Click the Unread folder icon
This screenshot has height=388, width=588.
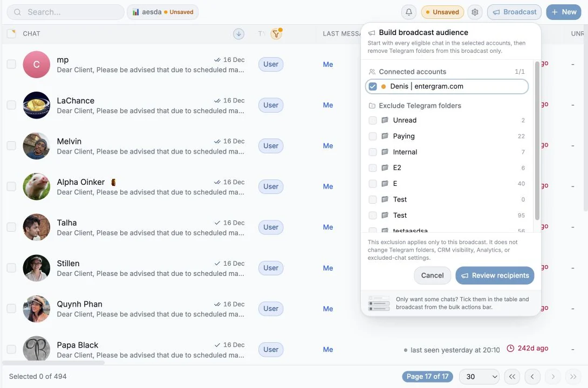pyautogui.click(x=385, y=120)
